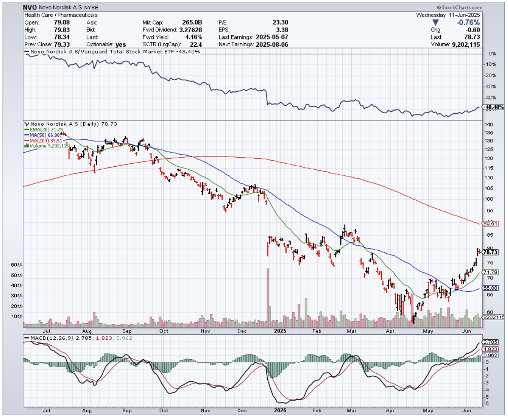Click the 66.88 MA(50) axis tag
508x420 pixels.
[x=490, y=288]
